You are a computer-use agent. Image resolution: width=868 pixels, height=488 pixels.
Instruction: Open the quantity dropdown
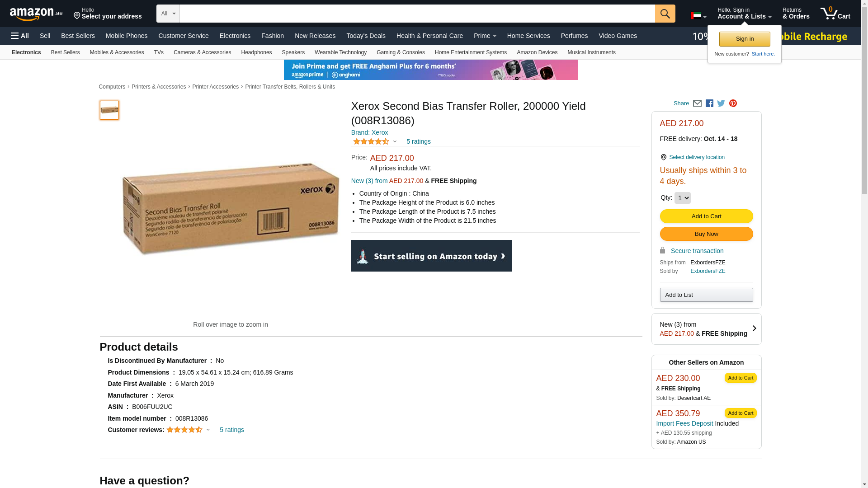coord(682,198)
